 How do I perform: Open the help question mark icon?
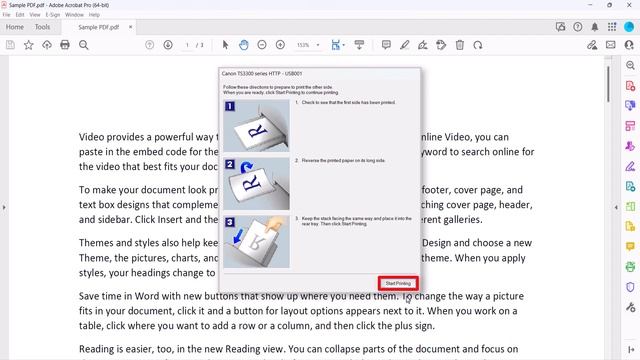coord(578,27)
